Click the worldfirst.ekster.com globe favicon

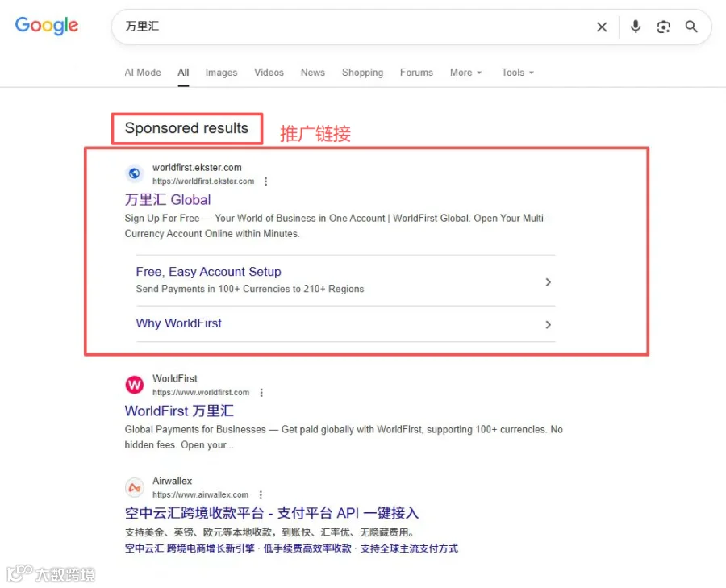[134, 173]
